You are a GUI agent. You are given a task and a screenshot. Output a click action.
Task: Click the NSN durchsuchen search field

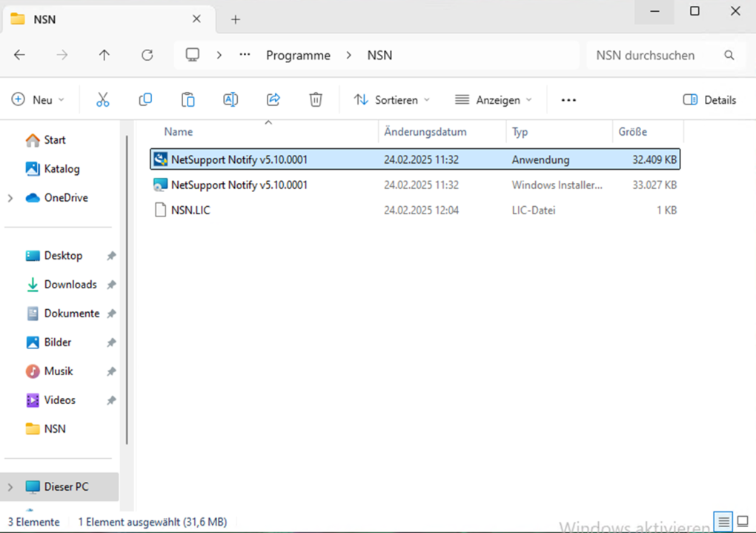(652, 55)
